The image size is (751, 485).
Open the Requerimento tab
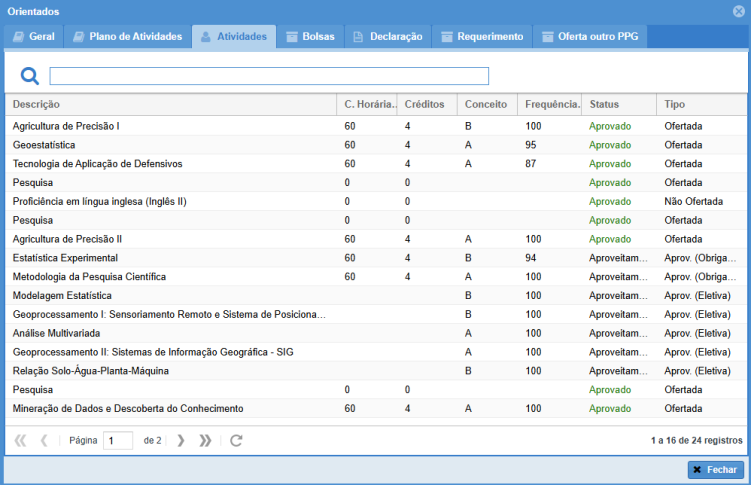click(481, 37)
